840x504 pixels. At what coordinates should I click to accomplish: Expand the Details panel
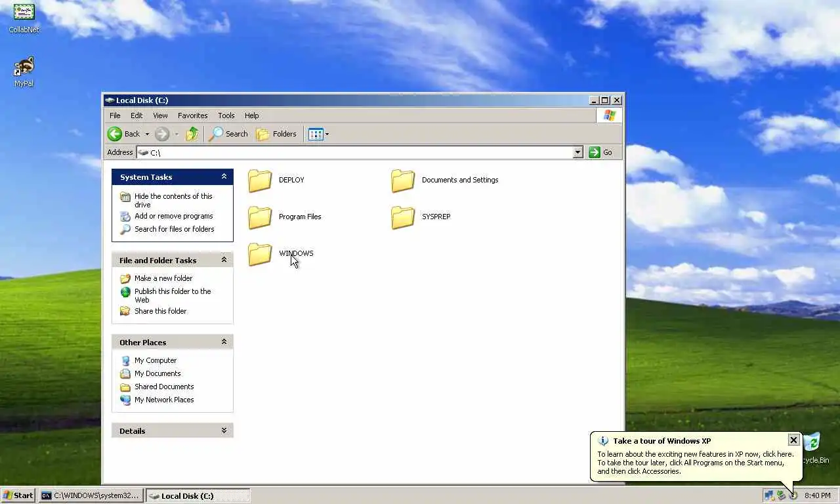[224, 430]
